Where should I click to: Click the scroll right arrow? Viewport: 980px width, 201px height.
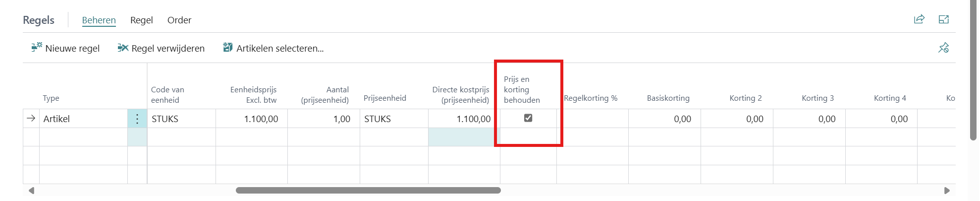(x=947, y=191)
